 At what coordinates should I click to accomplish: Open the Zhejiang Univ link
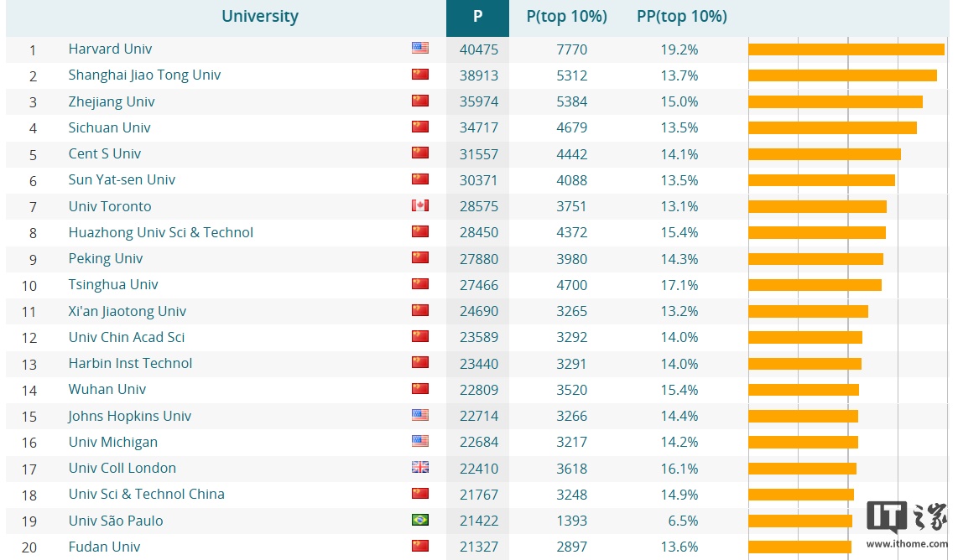click(x=112, y=101)
